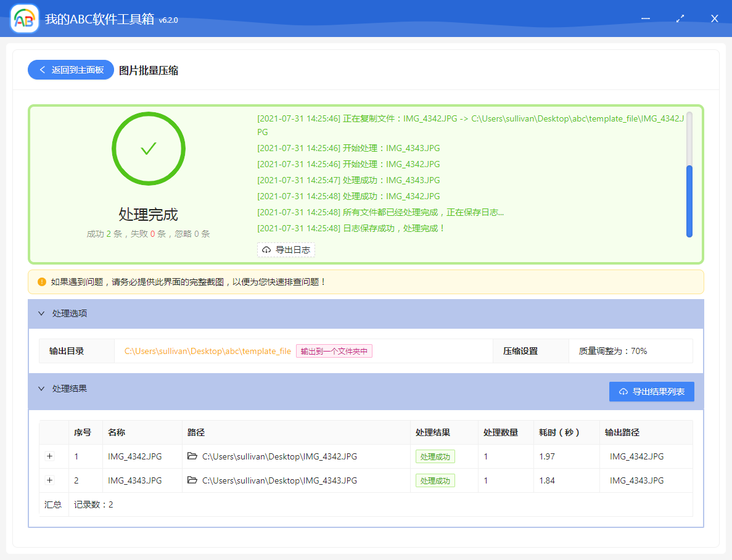This screenshot has height=560, width=732.
Task: Return to main panel with 返回到主面板
Action: 70,70
